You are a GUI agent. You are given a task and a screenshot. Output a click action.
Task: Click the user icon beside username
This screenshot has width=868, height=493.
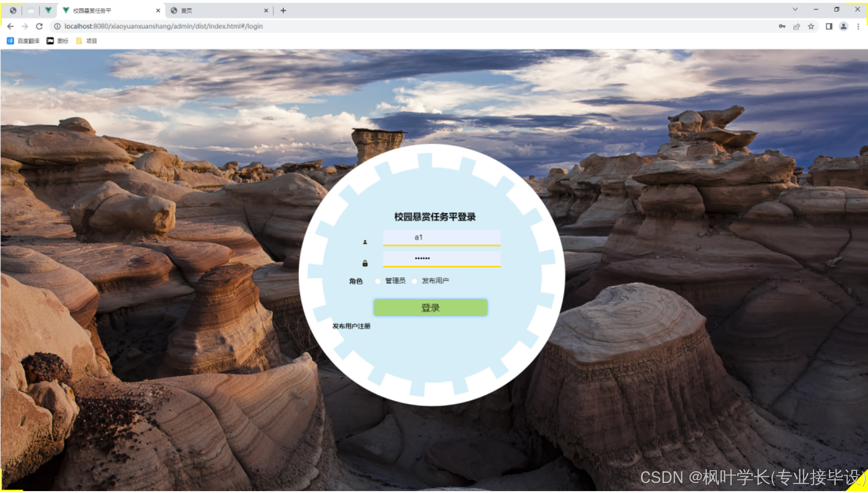(365, 242)
